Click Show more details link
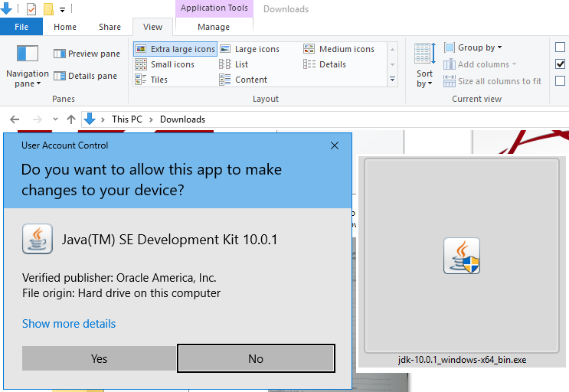The height and width of the screenshot is (392, 569). point(69,324)
